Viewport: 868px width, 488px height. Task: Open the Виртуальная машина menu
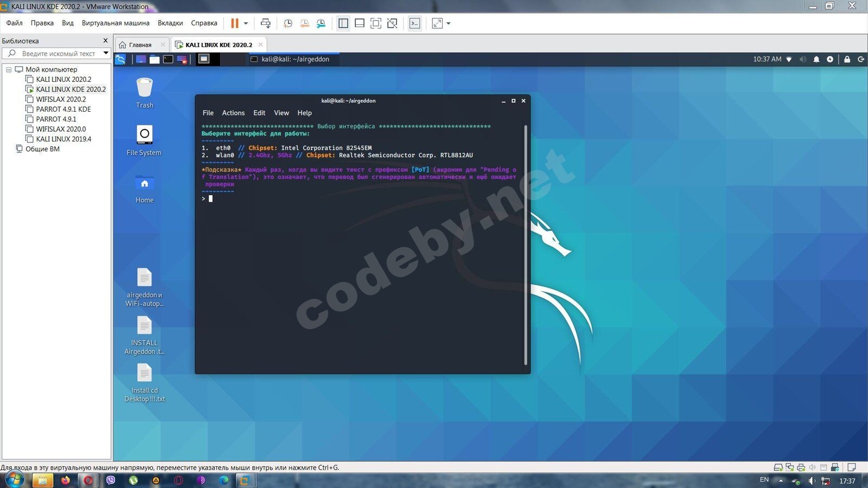coord(115,23)
